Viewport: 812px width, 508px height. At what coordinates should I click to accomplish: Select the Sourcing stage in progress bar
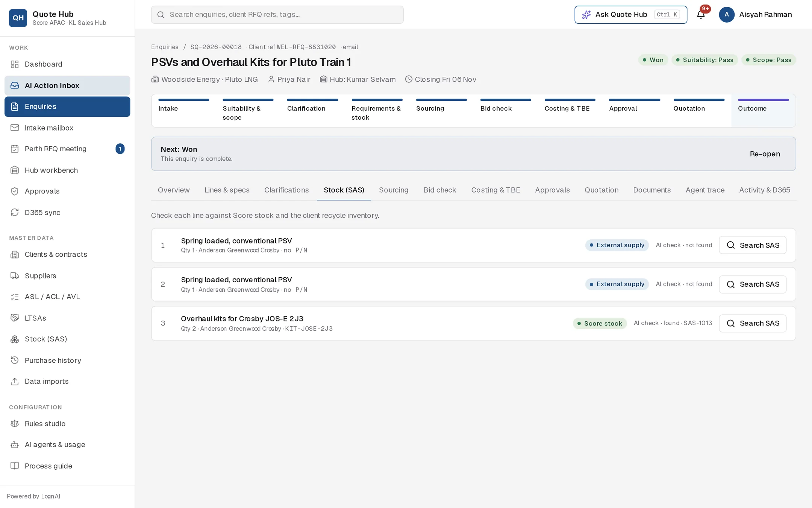click(441, 111)
